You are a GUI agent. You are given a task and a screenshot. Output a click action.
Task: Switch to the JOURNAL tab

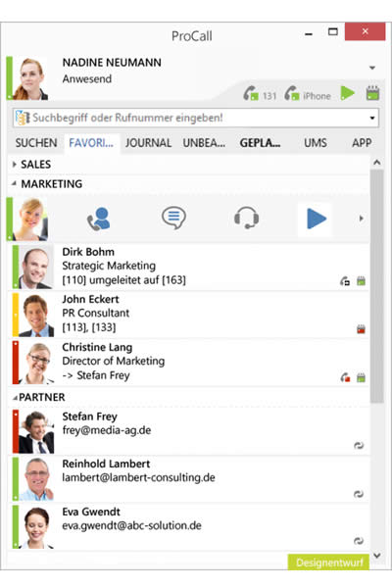tap(148, 143)
